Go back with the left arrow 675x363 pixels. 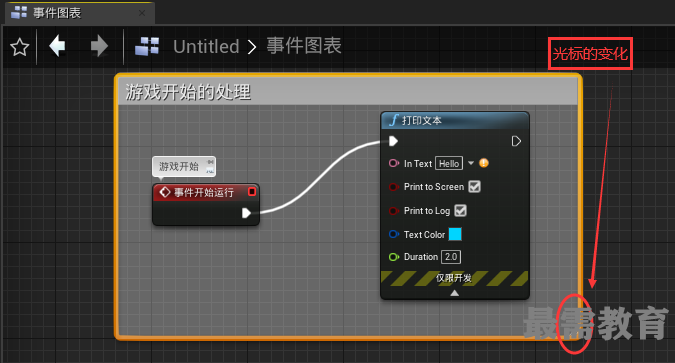(57, 46)
